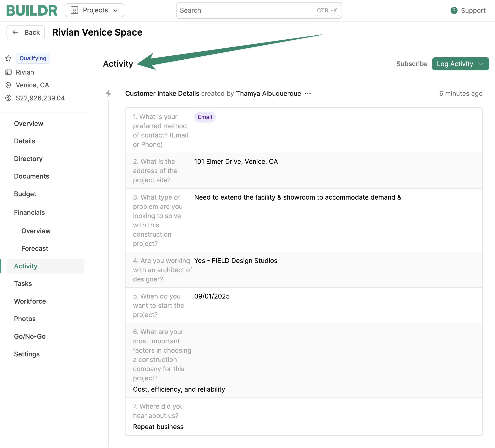
Task: Click the dollar amount icon
Action: pos(8,98)
